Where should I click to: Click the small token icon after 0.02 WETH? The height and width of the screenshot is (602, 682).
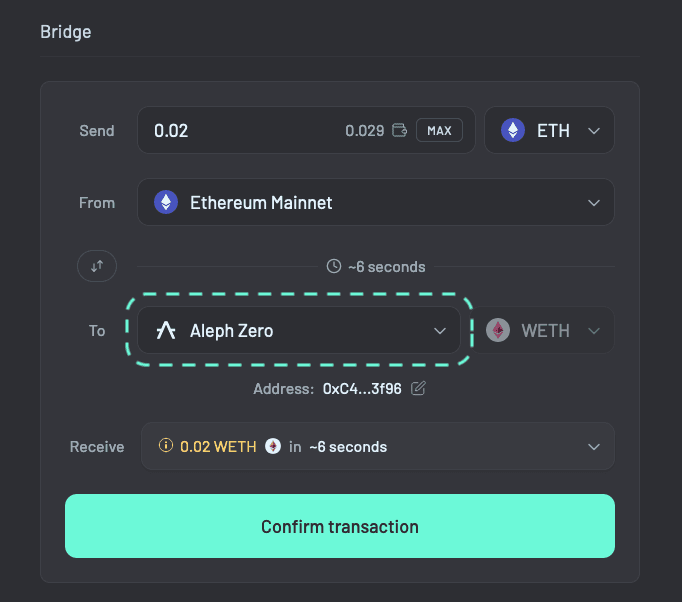[x=272, y=447]
